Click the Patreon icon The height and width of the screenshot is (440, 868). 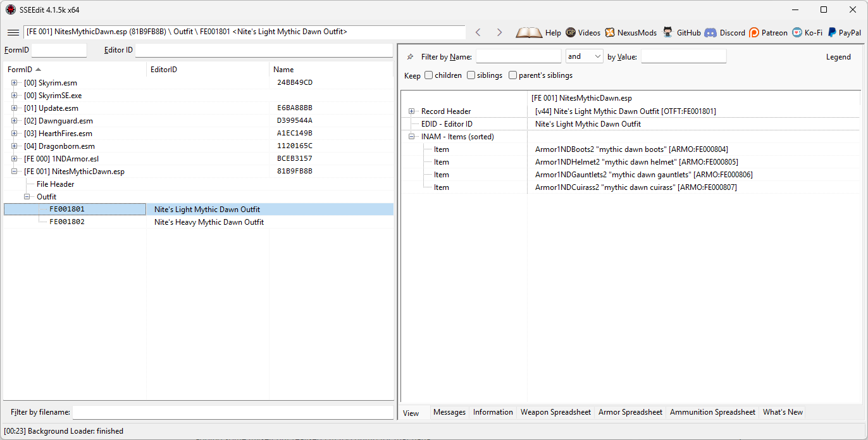[x=754, y=32]
